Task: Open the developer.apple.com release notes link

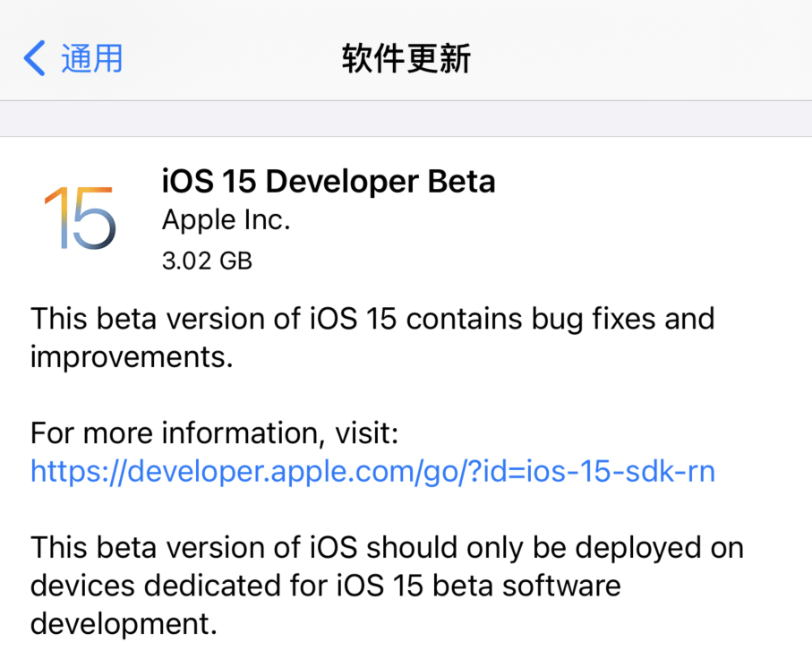Action: click(372, 471)
